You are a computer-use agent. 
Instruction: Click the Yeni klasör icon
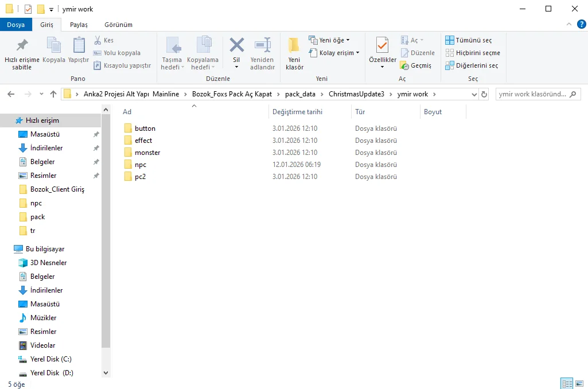tap(294, 46)
